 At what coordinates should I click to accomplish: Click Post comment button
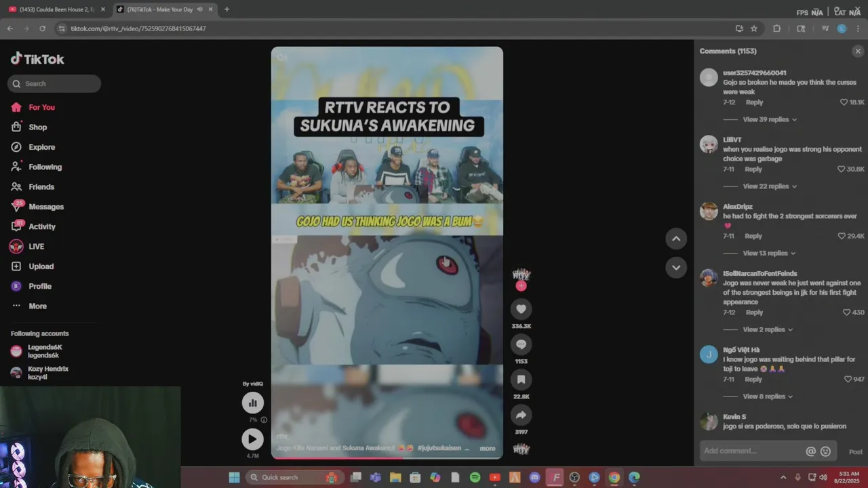856,452
